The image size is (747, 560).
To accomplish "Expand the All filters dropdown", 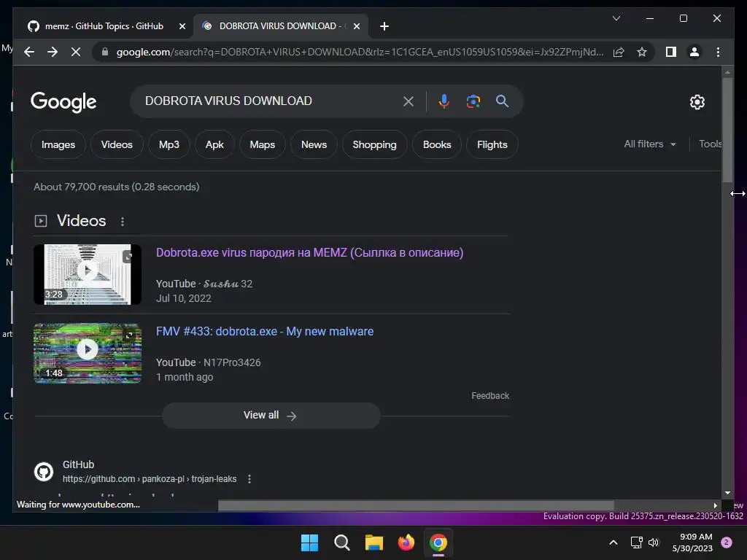I will 650,144.
